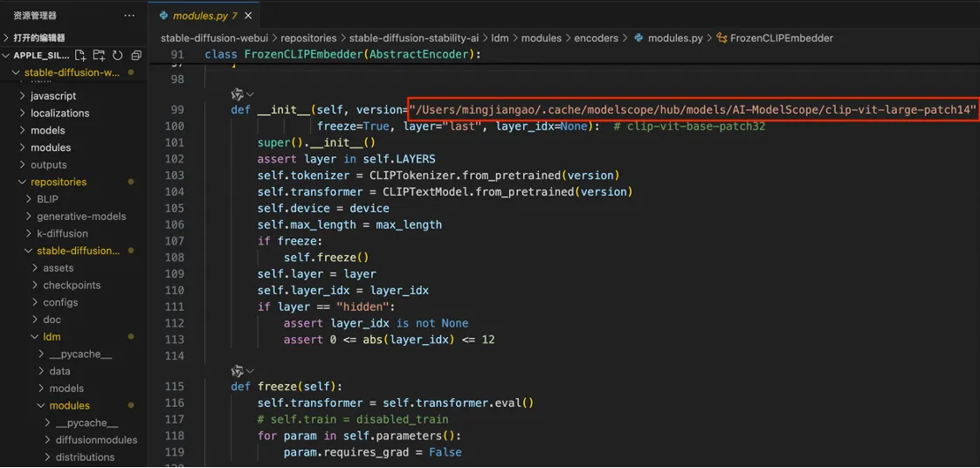This screenshot has width=980, height=468.
Task: Open the modules.py editor tab
Action: click(x=204, y=15)
